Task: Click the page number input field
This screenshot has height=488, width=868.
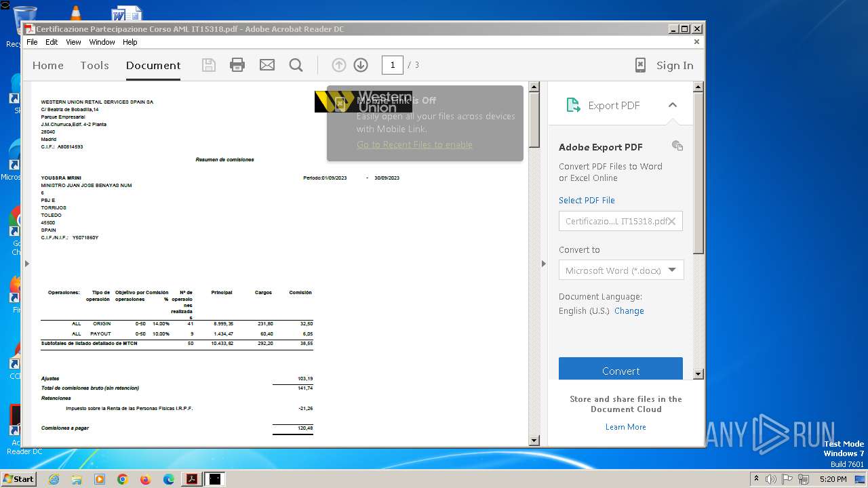Action: 393,65
